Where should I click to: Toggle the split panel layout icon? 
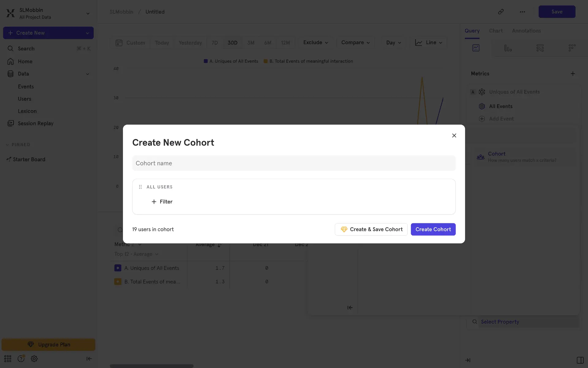point(580,360)
